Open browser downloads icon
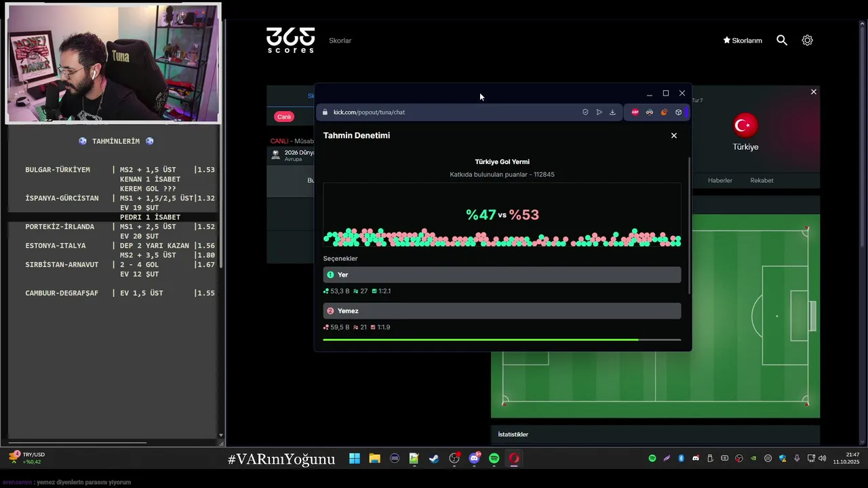 tap(612, 113)
